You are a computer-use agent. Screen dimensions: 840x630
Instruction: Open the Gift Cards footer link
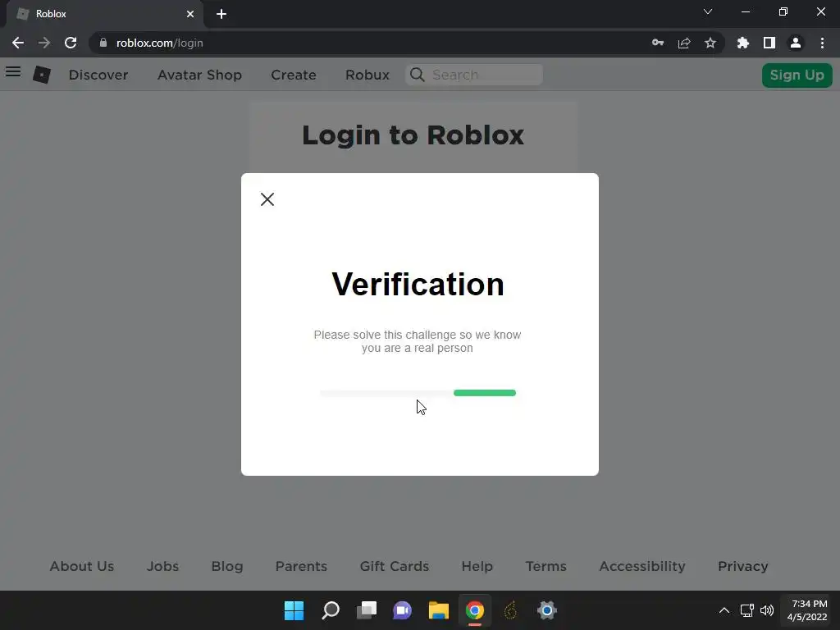pos(395,566)
